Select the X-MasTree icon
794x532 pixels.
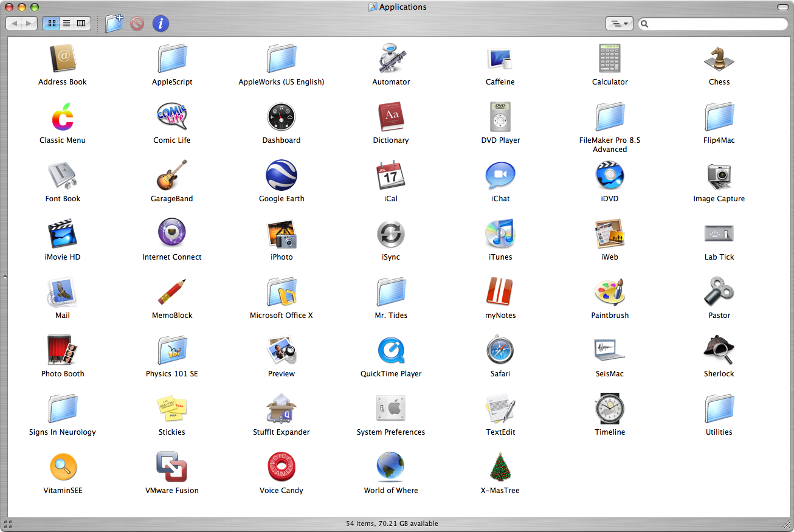pos(500,468)
